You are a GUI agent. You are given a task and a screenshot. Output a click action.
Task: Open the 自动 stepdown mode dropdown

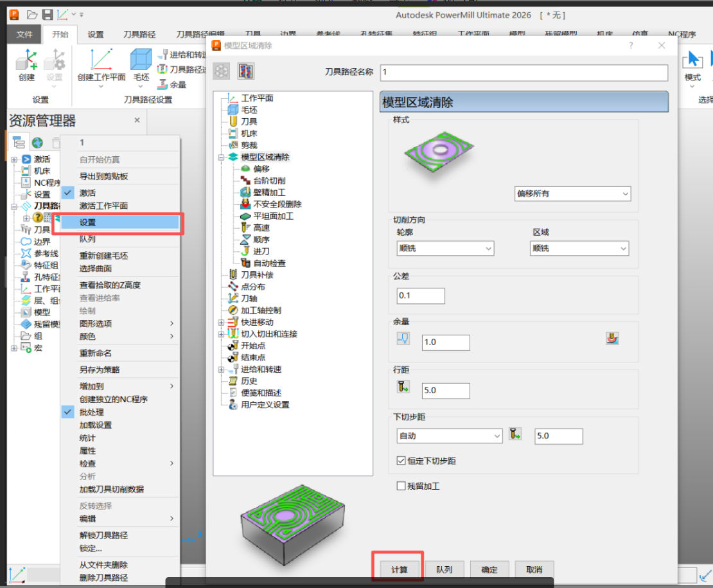point(449,436)
